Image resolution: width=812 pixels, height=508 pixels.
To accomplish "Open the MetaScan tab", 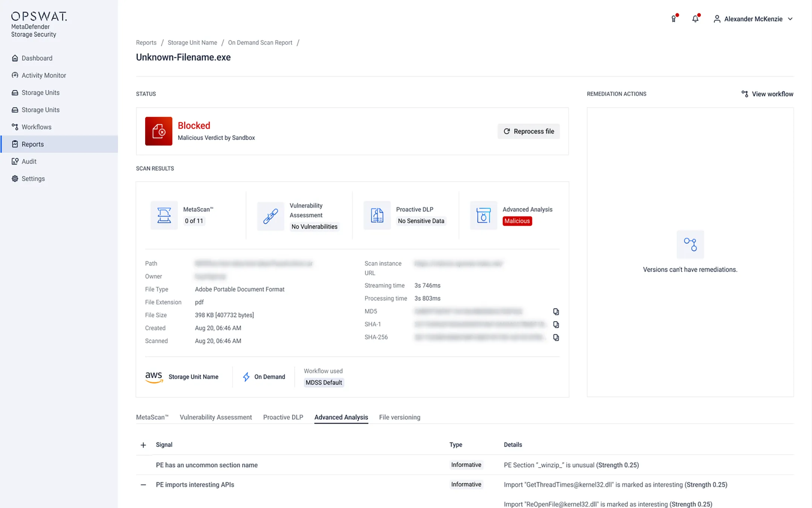I will tap(152, 417).
